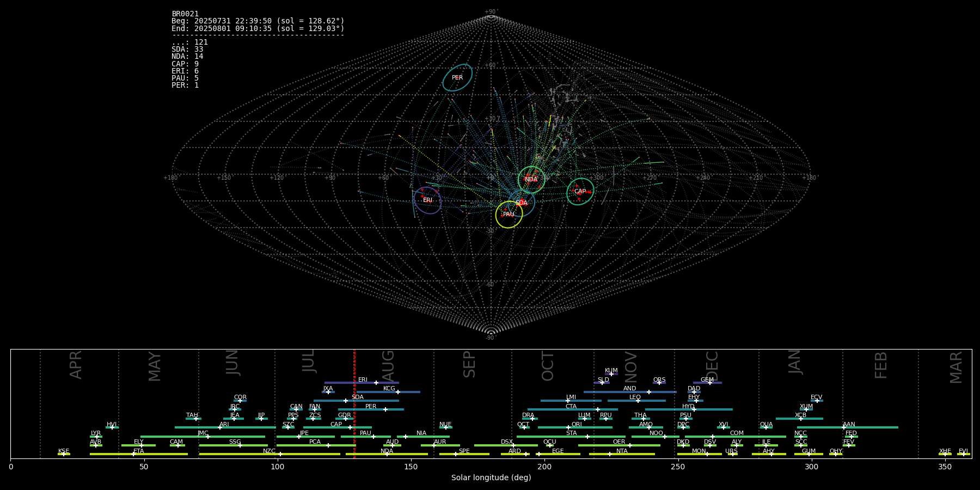Image resolution: width=980 pixels, height=490 pixels.
Task: Click the DEC month label in the timeline
Action: (x=712, y=366)
